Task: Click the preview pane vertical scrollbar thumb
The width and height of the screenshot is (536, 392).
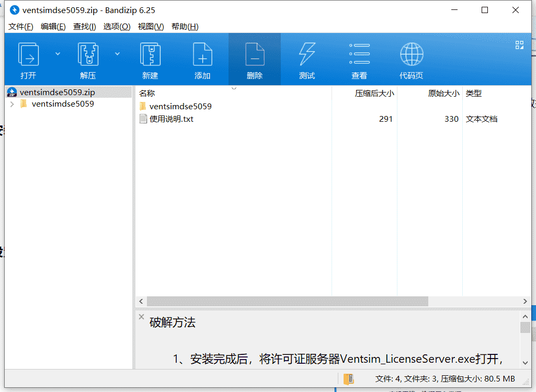Action: pyautogui.click(x=525, y=327)
